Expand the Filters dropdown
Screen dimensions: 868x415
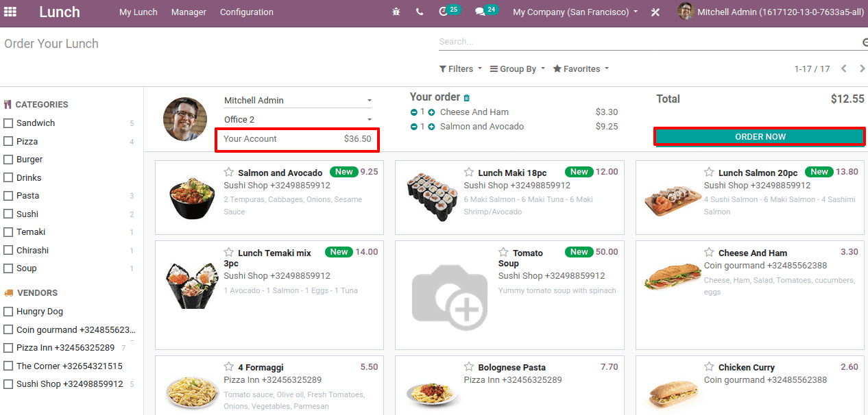460,69
